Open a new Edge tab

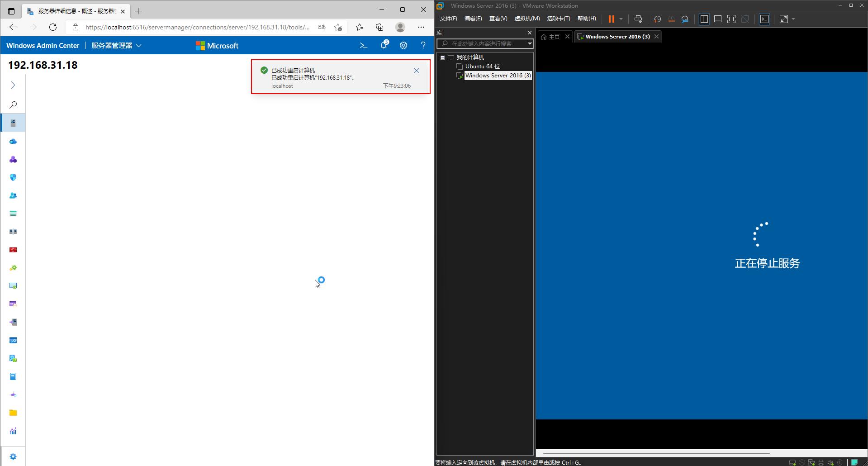[138, 11]
